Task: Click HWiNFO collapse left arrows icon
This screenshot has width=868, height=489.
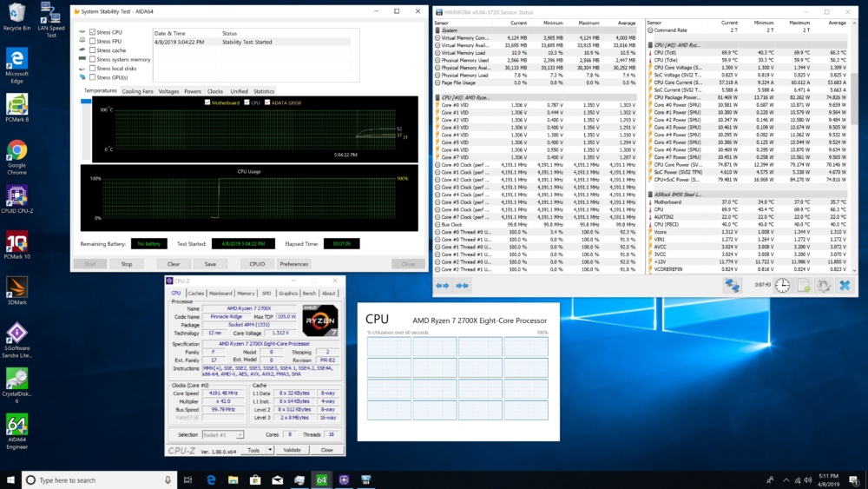Action: (x=443, y=285)
